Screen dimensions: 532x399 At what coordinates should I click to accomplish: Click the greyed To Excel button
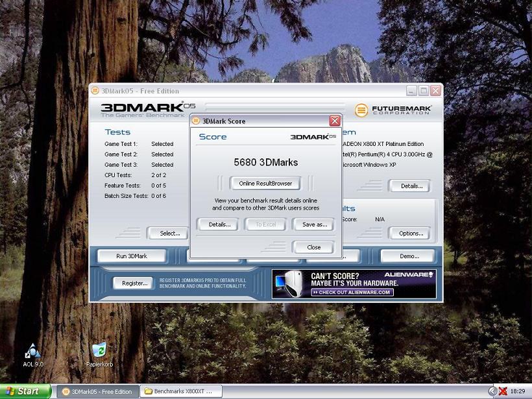[x=265, y=224]
